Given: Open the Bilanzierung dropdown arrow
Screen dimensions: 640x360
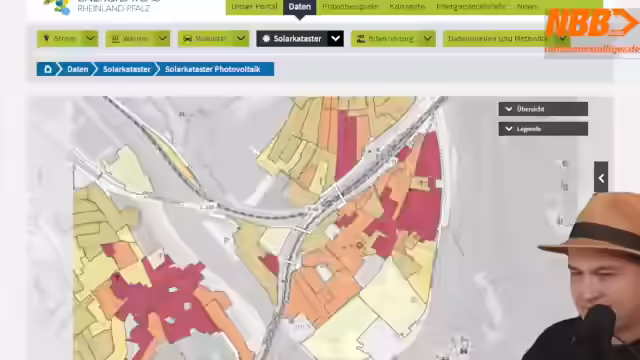Looking at the screenshot, I should [x=428, y=39].
